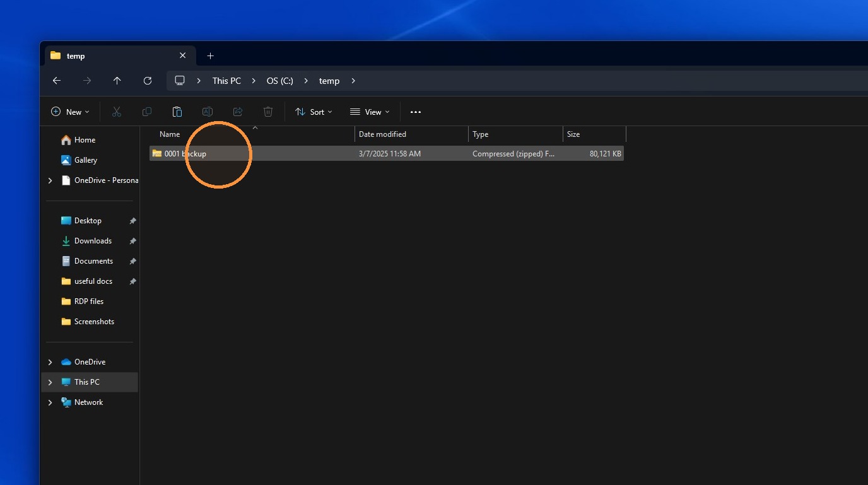This screenshot has width=868, height=485.
Task: Sort by Name column header
Action: pyautogui.click(x=252, y=134)
